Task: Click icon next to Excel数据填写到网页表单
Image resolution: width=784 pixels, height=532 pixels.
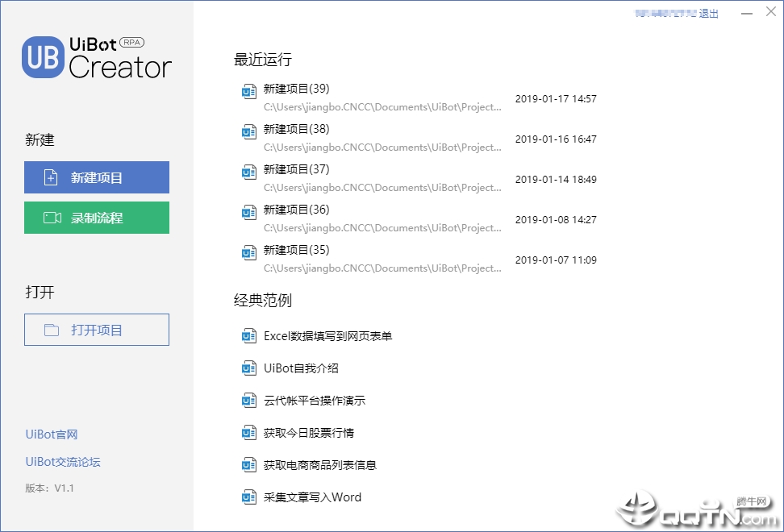Action: [249, 335]
